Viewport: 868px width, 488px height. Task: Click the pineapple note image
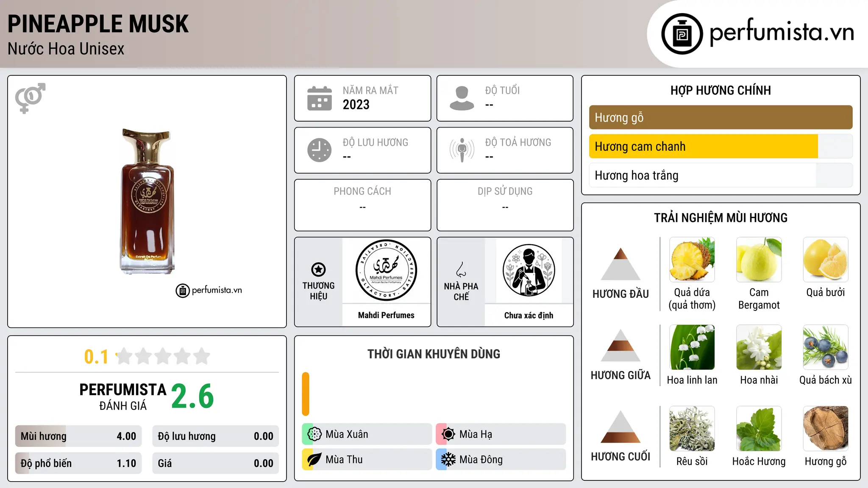692,260
